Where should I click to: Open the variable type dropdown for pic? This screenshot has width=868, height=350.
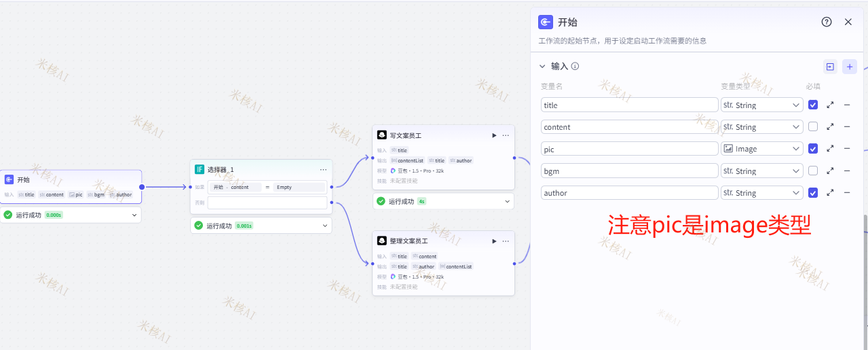tap(761, 149)
